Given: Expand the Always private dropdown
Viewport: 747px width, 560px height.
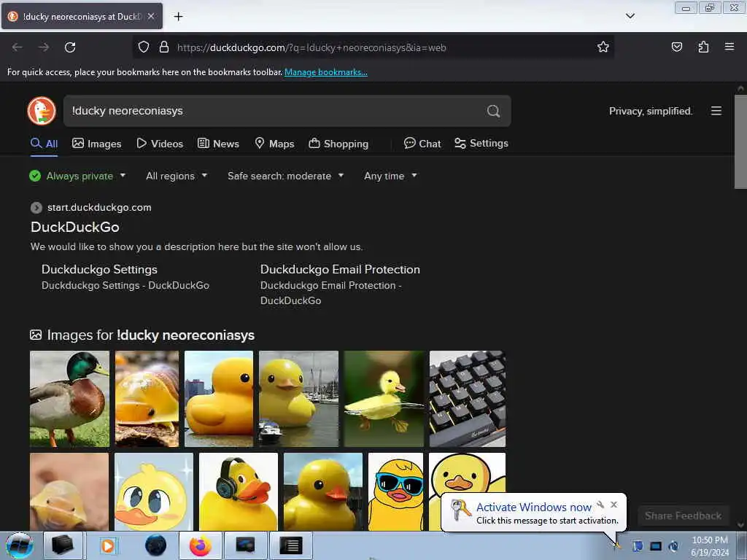Looking at the screenshot, I should pyautogui.click(x=77, y=176).
